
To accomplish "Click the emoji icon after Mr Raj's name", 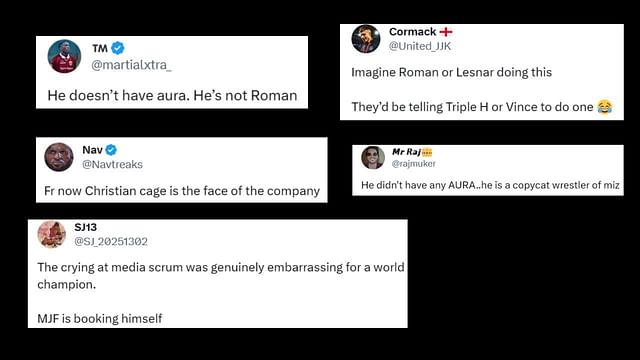I will coord(427,152).
